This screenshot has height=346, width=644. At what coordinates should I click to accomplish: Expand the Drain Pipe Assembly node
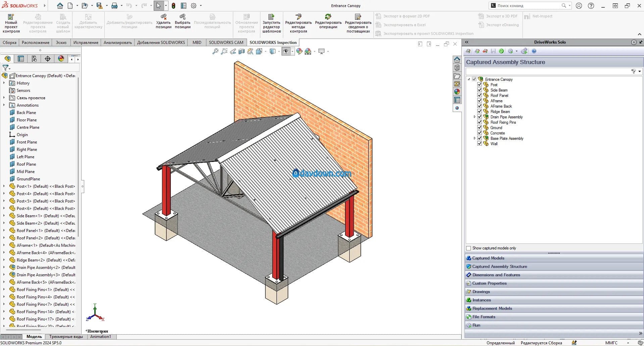475,117
